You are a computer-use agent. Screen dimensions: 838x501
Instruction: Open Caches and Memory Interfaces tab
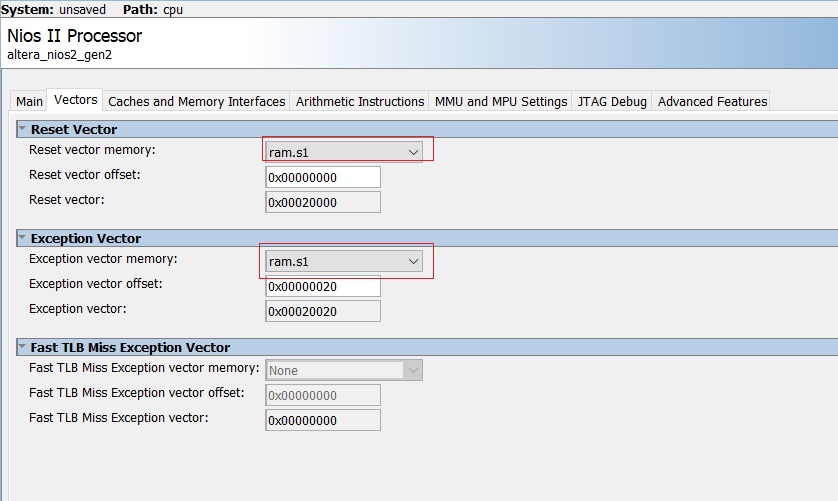point(196,101)
